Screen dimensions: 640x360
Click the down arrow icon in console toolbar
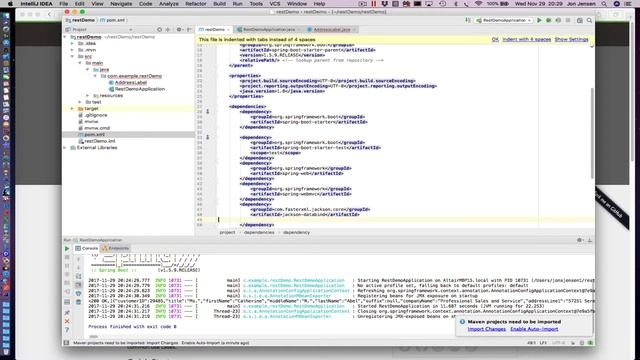[x=78, y=268]
